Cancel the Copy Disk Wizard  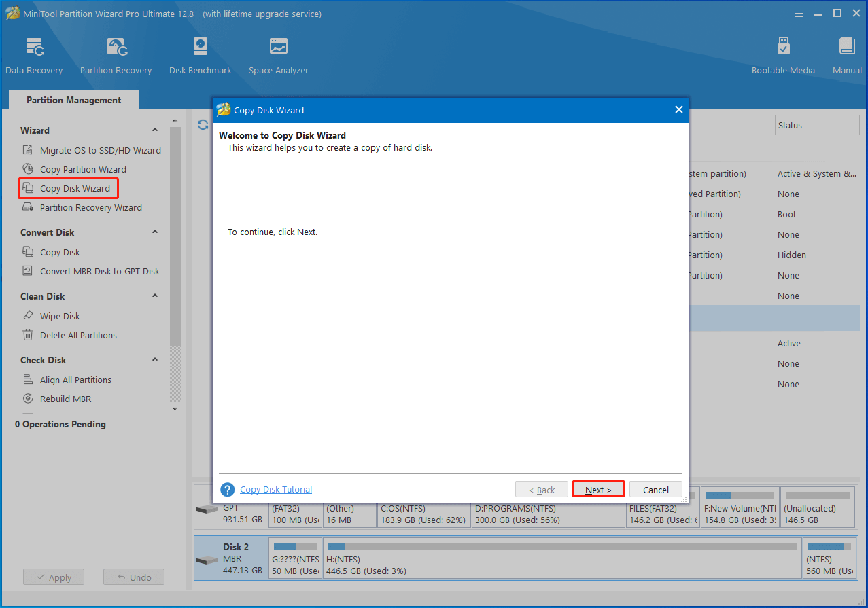[656, 490]
